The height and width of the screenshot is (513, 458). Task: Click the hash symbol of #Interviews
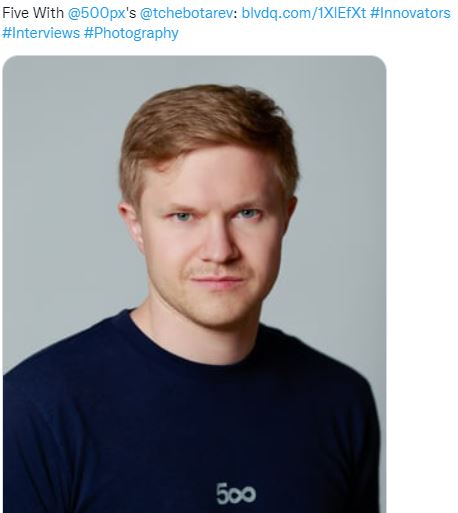tap(6, 33)
